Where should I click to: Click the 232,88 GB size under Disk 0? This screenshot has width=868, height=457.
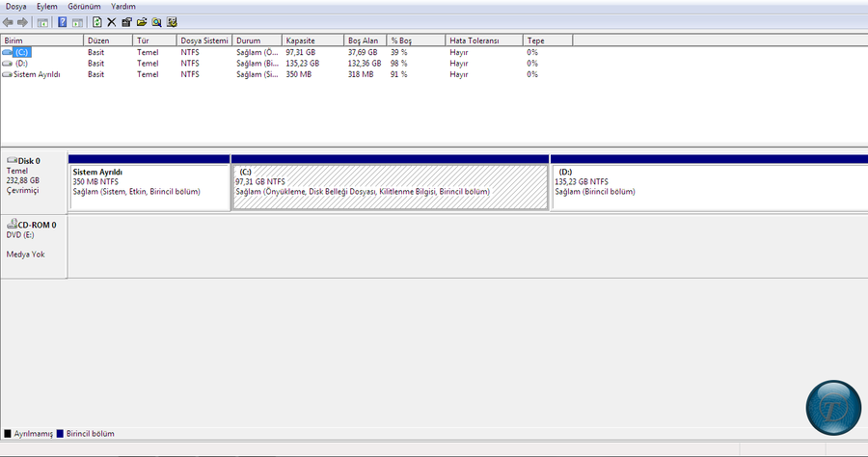[x=23, y=180]
